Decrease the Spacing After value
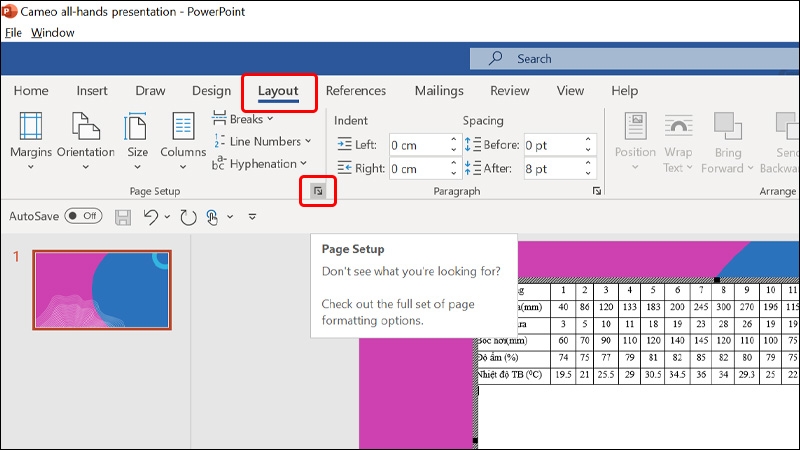This screenshot has width=800, height=450. tap(588, 174)
